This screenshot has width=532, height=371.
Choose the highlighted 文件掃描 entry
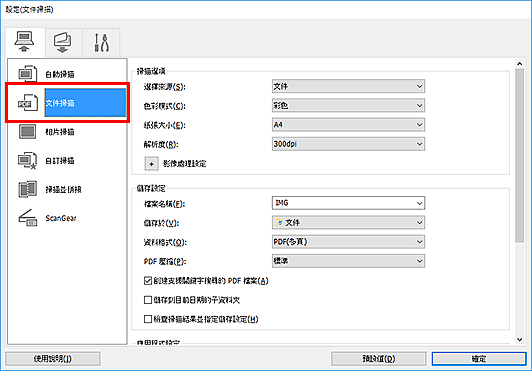tap(85, 103)
